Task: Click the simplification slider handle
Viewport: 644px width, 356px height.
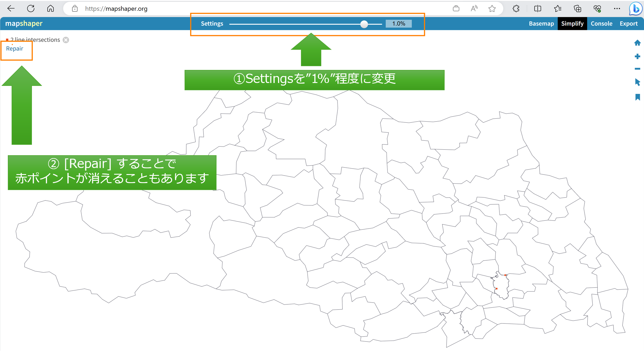Action: (364, 24)
